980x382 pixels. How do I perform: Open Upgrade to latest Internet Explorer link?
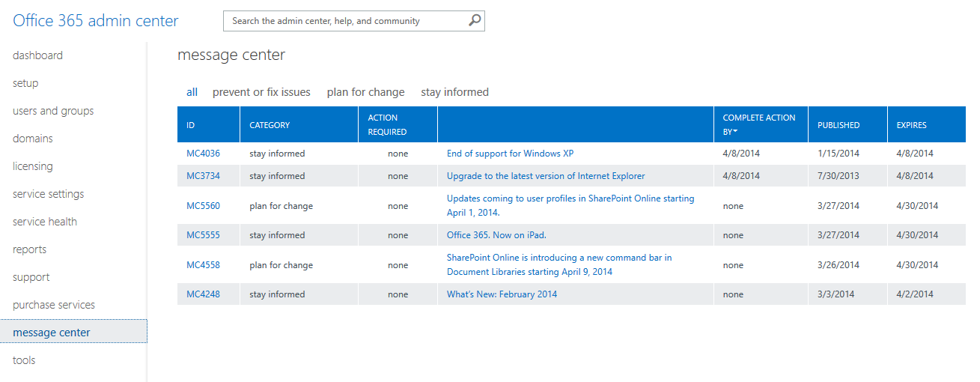point(546,176)
